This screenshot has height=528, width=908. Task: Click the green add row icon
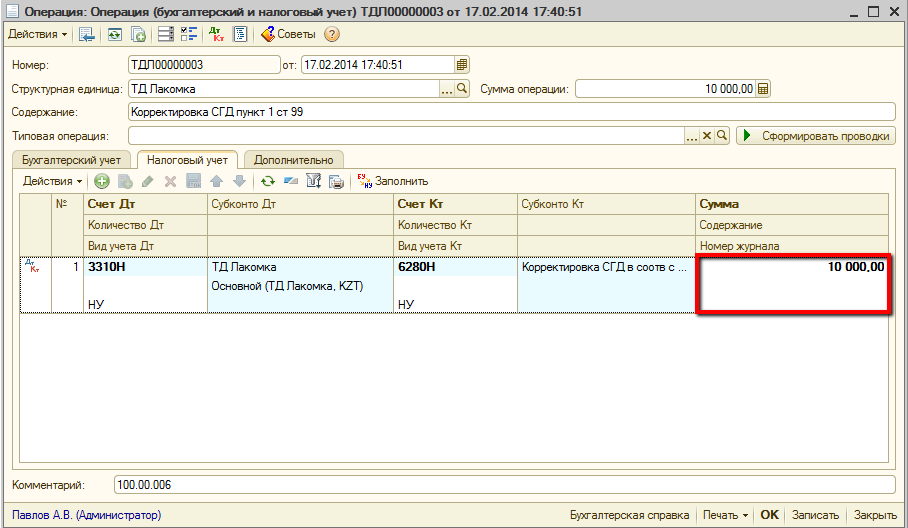(102, 182)
